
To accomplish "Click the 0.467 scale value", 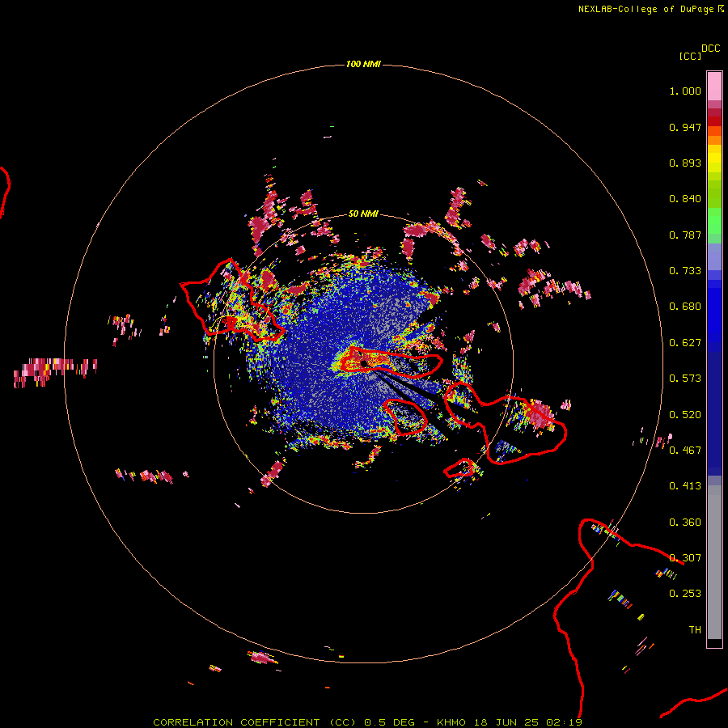I will 685,451.
